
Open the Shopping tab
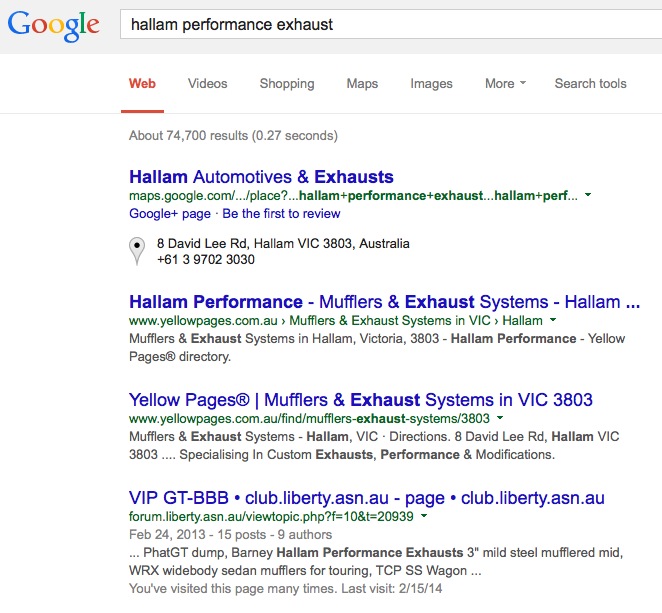click(287, 84)
